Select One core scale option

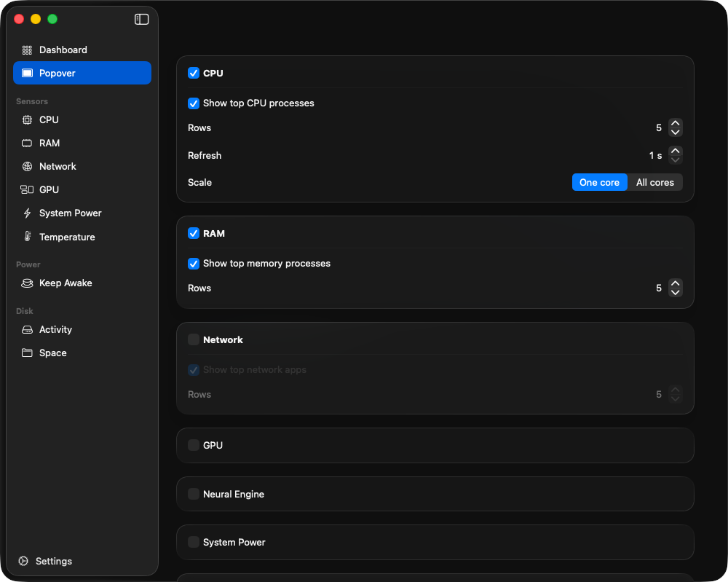(599, 183)
